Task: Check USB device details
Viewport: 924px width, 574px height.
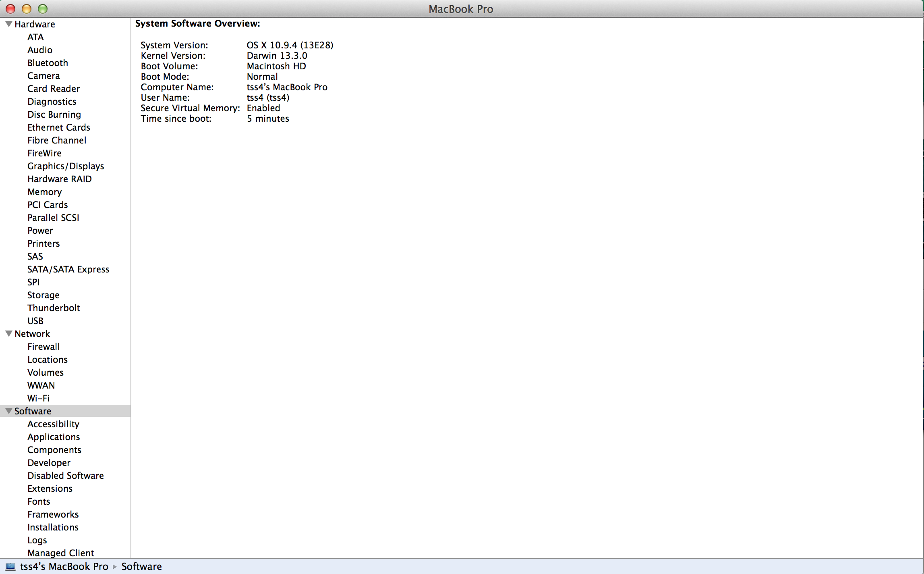Action: [35, 320]
